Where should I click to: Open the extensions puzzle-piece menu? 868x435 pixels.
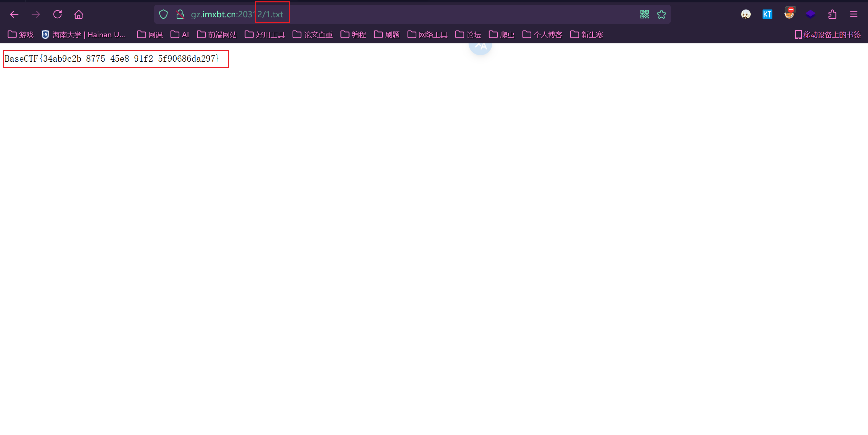pyautogui.click(x=832, y=14)
